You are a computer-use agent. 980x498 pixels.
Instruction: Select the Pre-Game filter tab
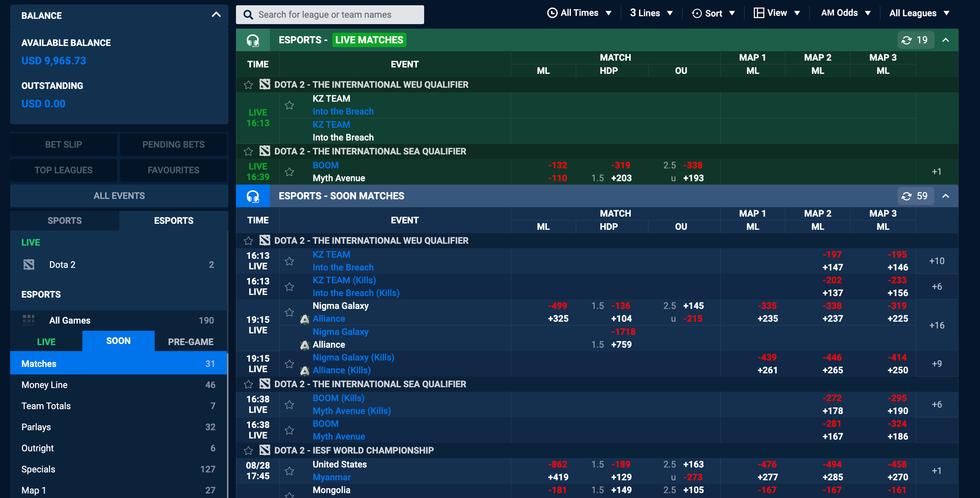pos(190,342)
